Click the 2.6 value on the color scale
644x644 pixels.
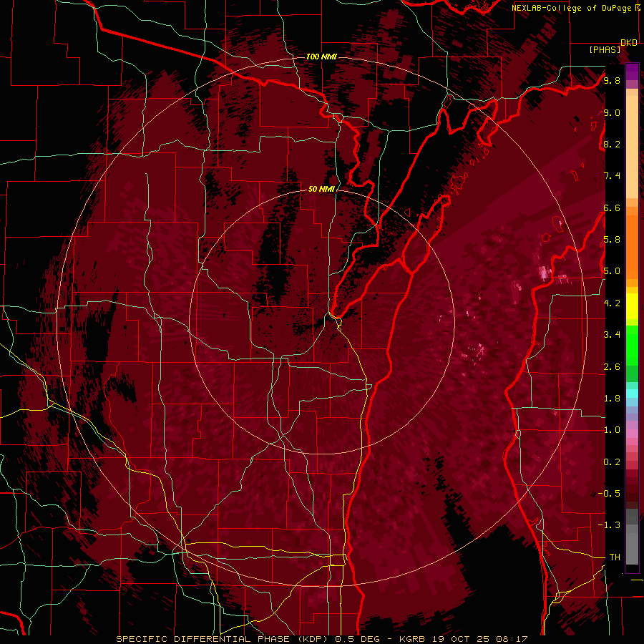tap(612, 367)
